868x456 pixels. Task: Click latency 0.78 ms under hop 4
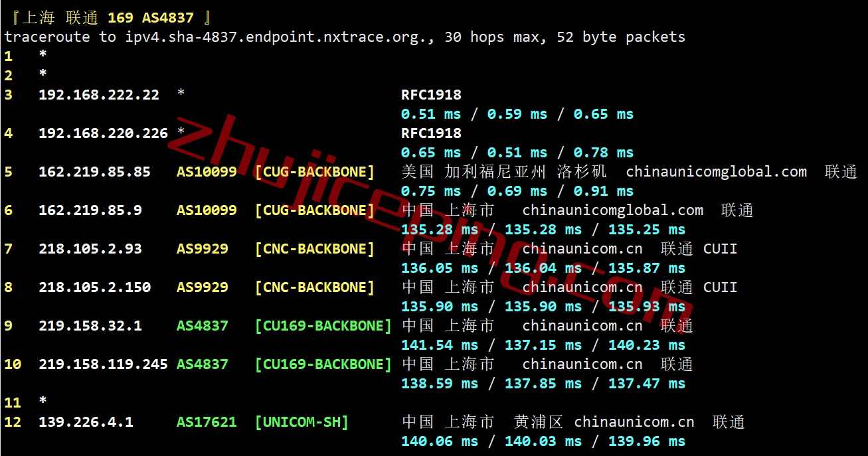coord(604,153)
